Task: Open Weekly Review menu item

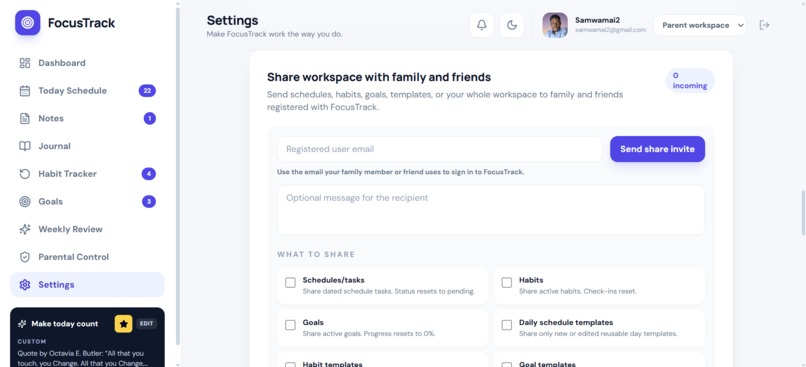Action: [87, 230]
